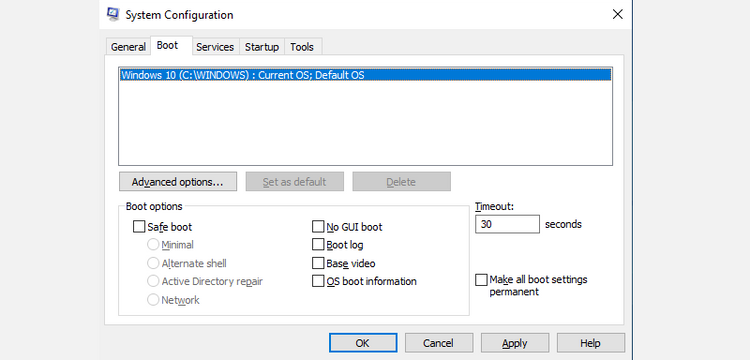750x360 pixels.
Task: Open Advanced options dialog
Action: [x=178, y=182]
